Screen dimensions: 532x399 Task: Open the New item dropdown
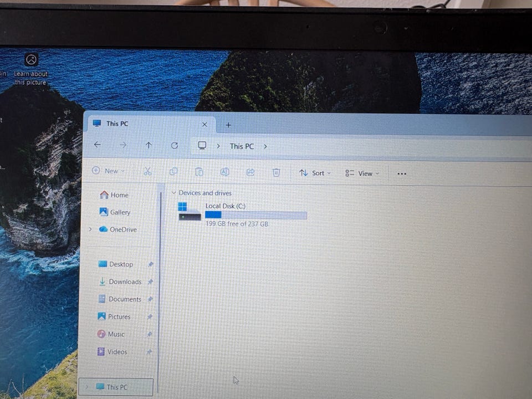click(108, 171)
